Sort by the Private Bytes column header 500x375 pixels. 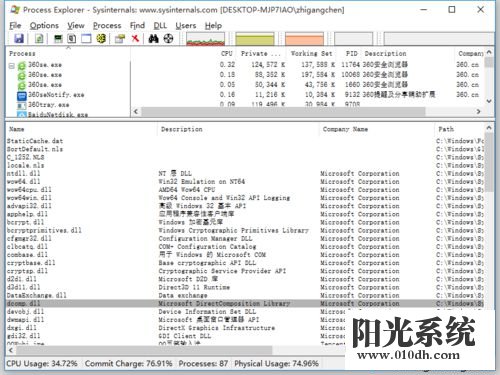261,54
